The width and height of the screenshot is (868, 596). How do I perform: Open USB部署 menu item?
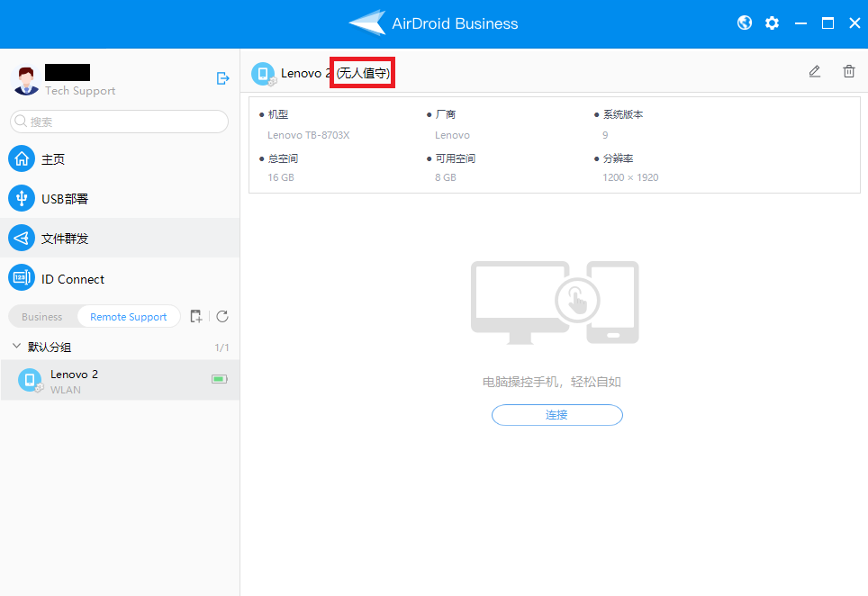point(120,198)
